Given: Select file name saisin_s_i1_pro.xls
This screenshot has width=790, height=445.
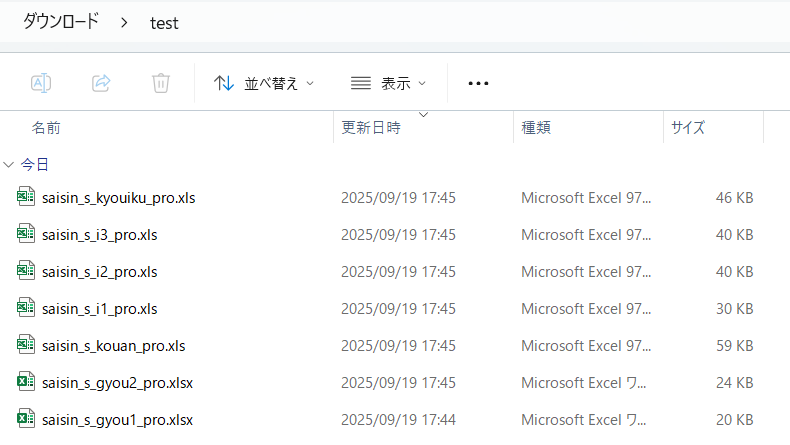Looking at the screenshot, I should [x=100, y=309].
